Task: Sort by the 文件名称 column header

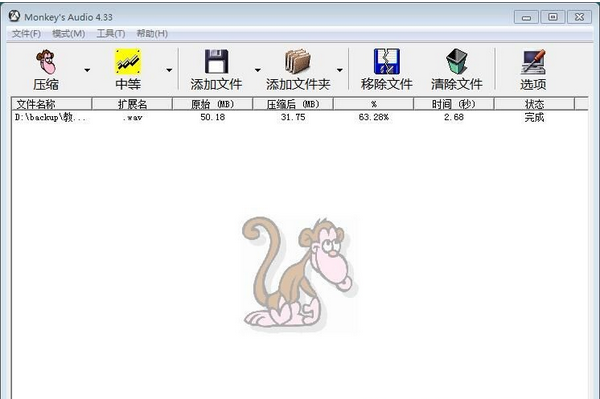Action: coord(52,104)
